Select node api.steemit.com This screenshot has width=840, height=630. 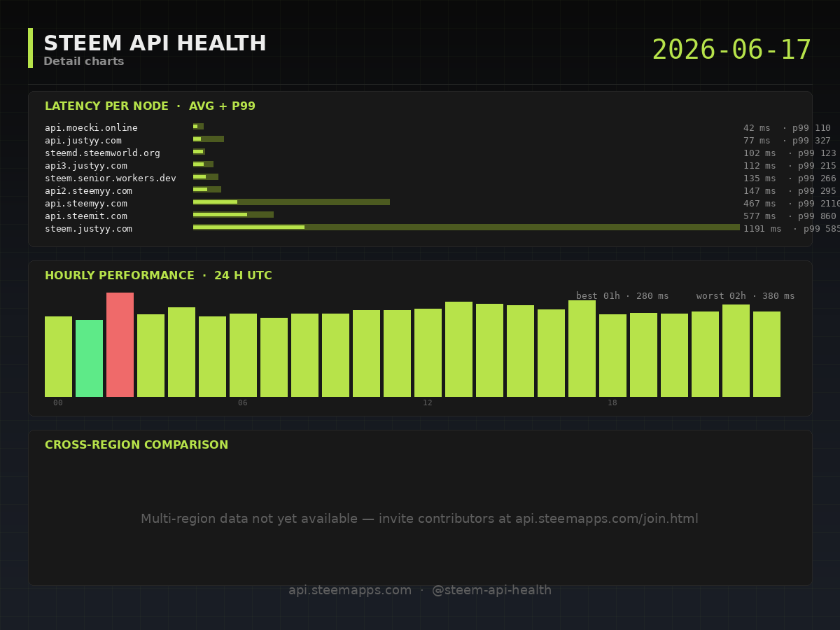pos(86,216)
